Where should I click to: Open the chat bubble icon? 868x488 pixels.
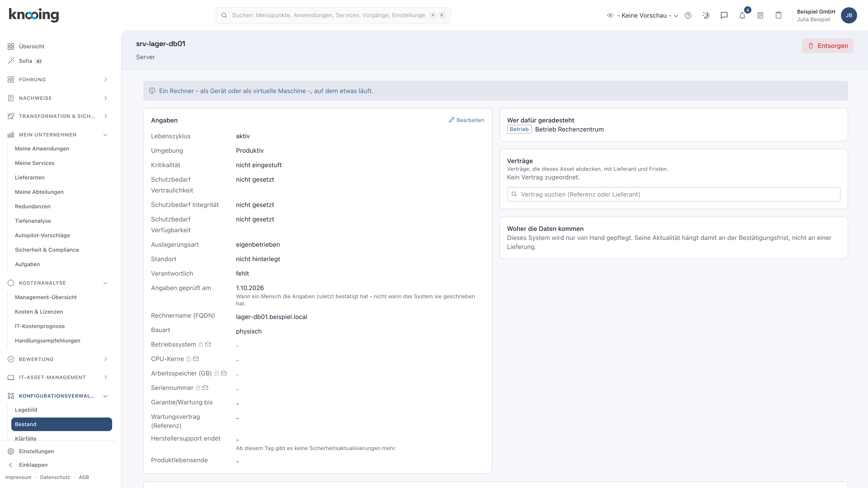coord(724,15)
